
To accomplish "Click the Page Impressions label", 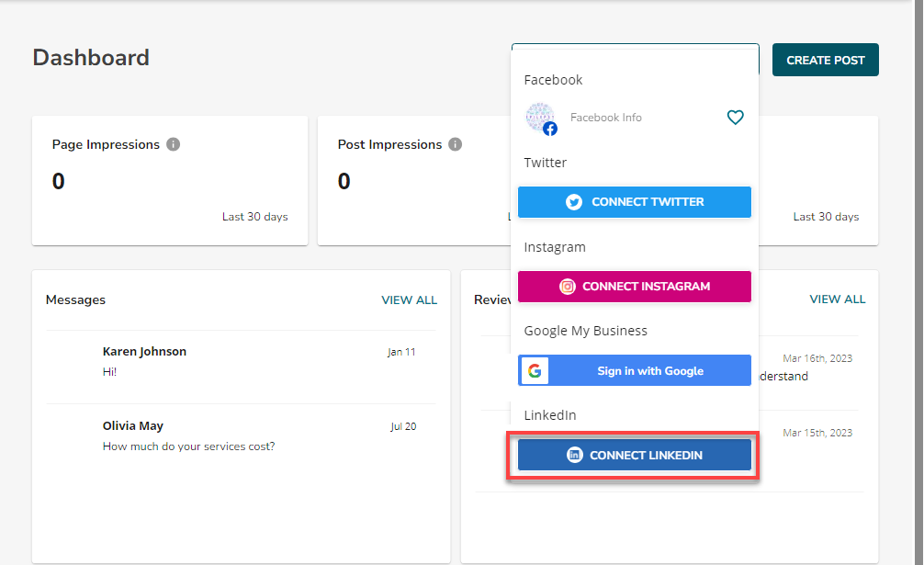I will [106, 144].
